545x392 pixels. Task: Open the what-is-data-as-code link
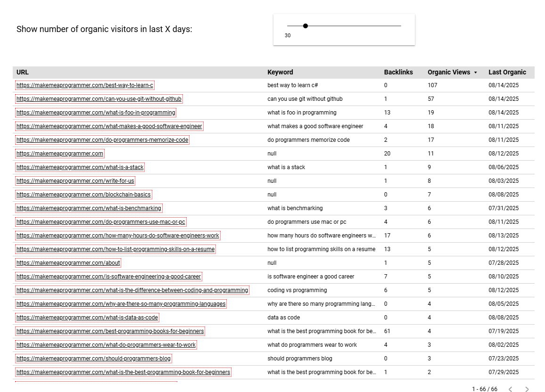click(87, 318)
